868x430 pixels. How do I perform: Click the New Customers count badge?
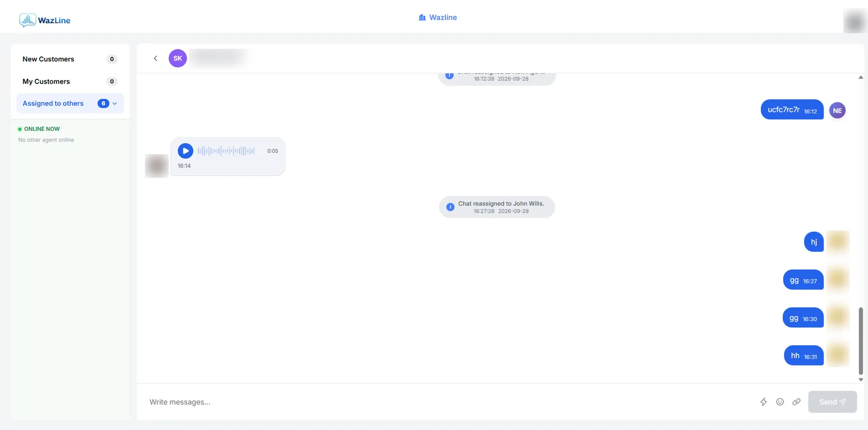(x=112, y=59)
